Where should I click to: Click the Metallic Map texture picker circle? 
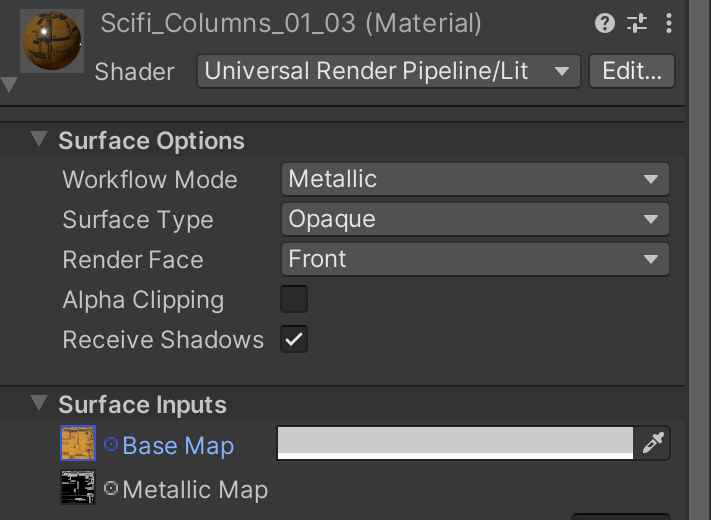pos(111,489)
